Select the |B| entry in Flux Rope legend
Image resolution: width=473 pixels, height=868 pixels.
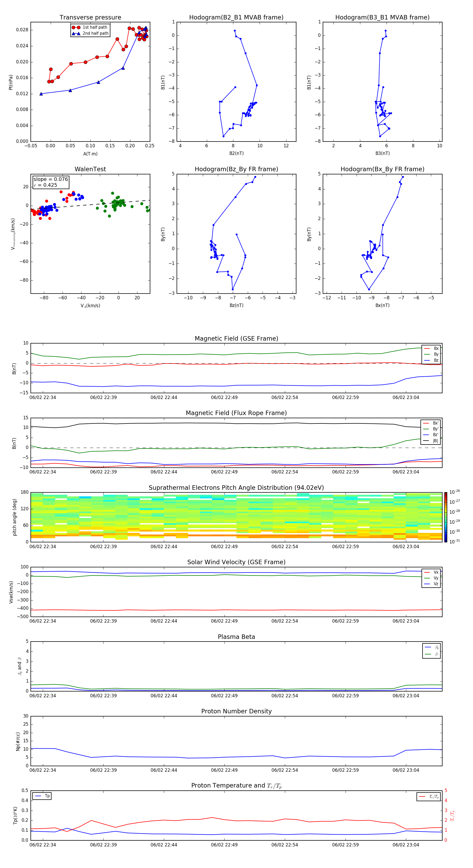click(431, 441)
